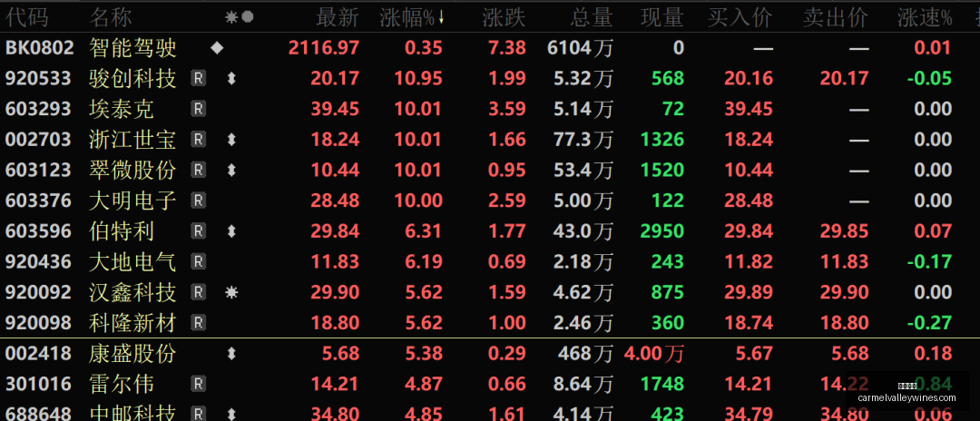The height and width of the screenshot is (421, 980).
Task: Sort by the 现量 column header
Action: coord(662,17)
